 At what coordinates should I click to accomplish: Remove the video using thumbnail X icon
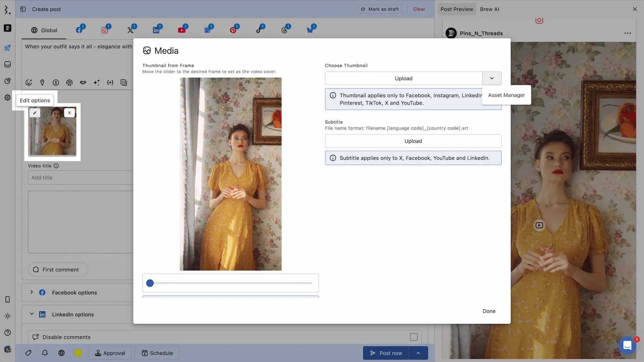(x=69, y=113)
